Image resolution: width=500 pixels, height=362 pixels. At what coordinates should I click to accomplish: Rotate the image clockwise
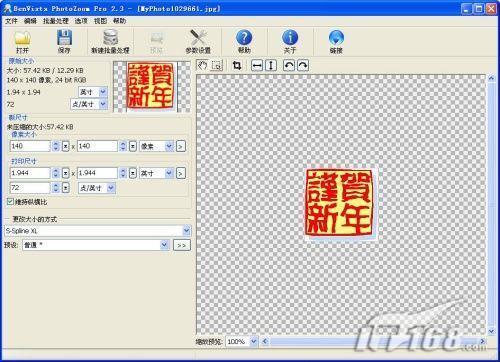click(303, 65)
